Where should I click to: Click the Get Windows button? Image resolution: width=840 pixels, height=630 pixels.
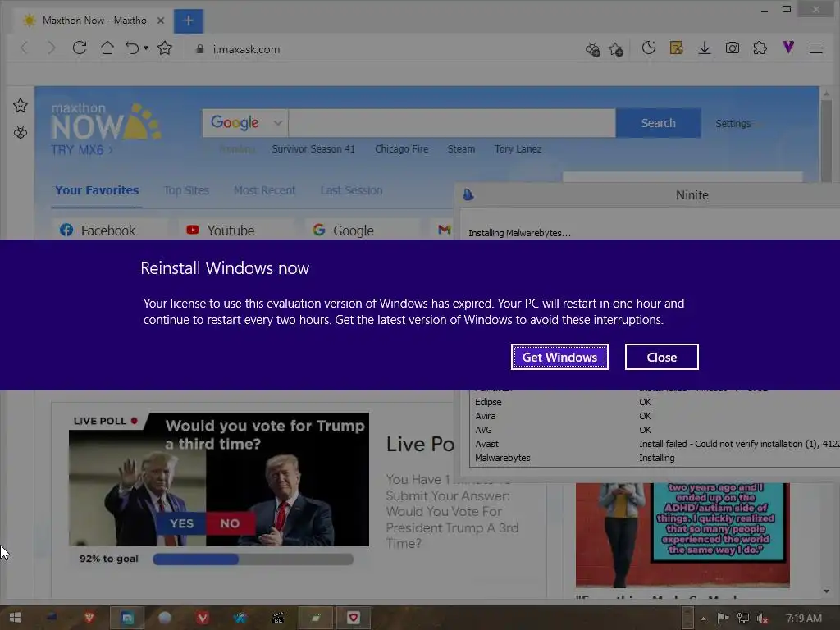point(559,357)
